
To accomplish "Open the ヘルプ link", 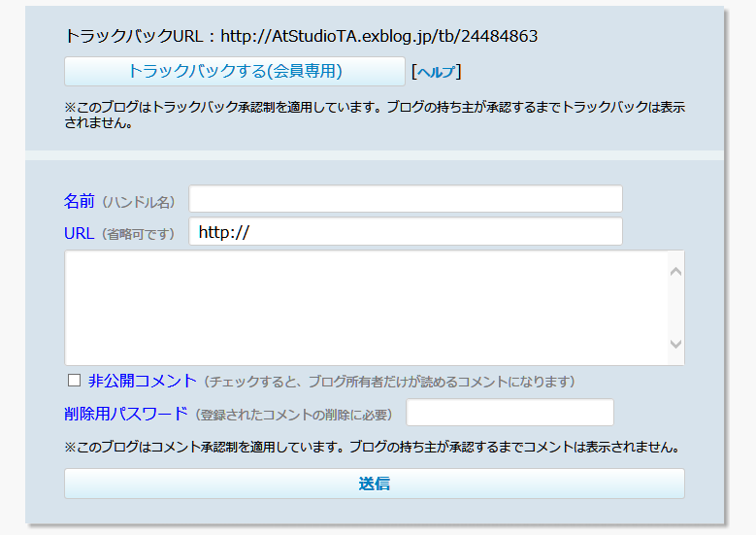I will pyautogui.click(x=437, y=72).
